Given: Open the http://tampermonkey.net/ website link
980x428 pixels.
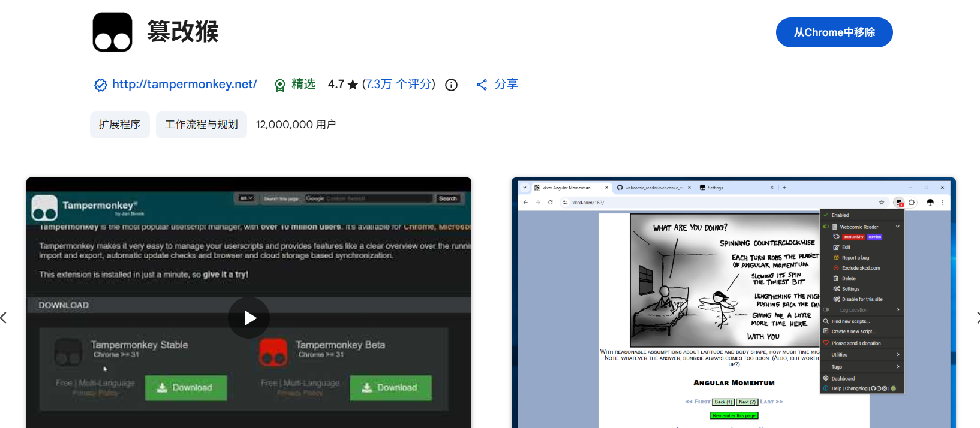Looking at the screenshot, I should [185, 85].
